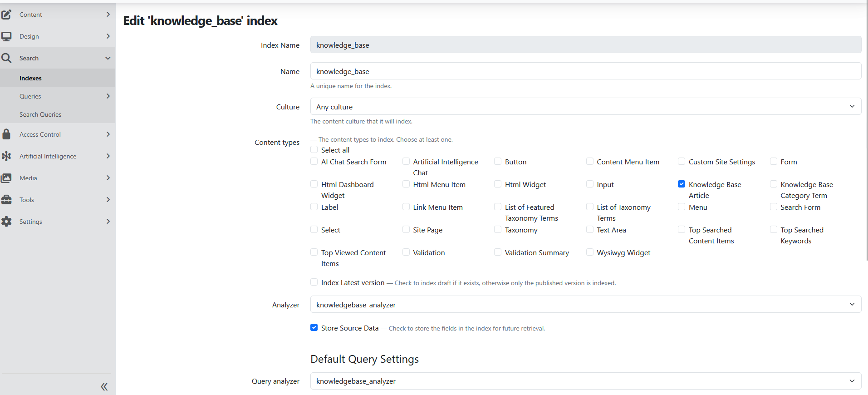Viewport: 868px width, 395px height.
Task: Check the Site Page checkbox
Action: 406,229
